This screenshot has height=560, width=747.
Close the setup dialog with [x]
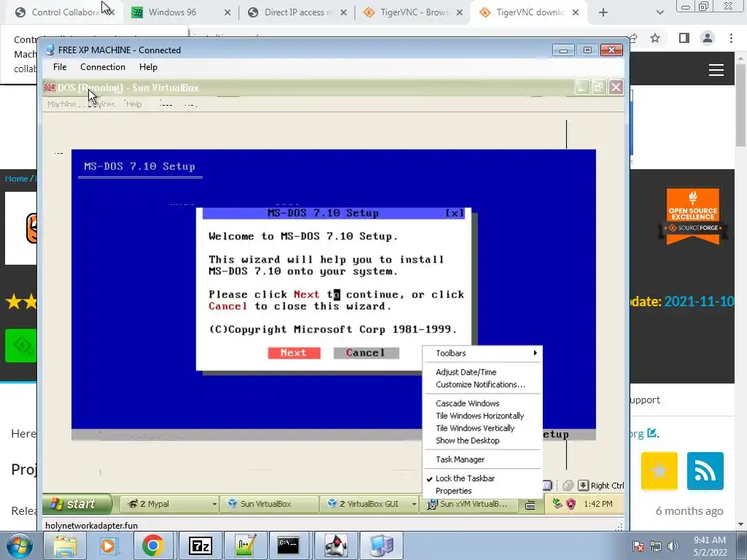[454, 214]
